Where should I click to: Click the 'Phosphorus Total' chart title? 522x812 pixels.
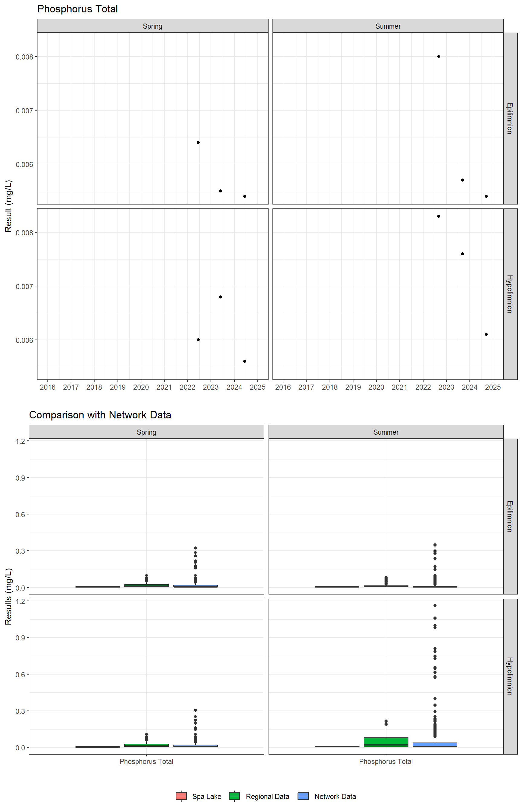(x=77, y=9)
